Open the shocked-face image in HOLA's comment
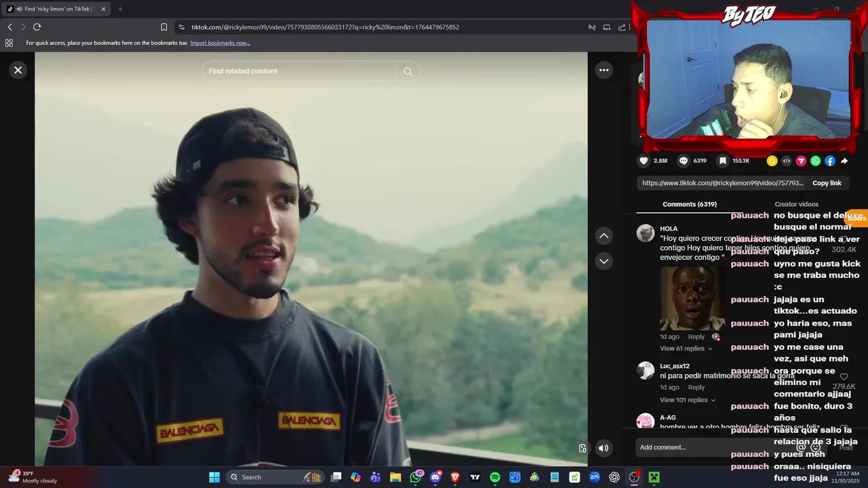868x488 pixels. coord(692,298)
